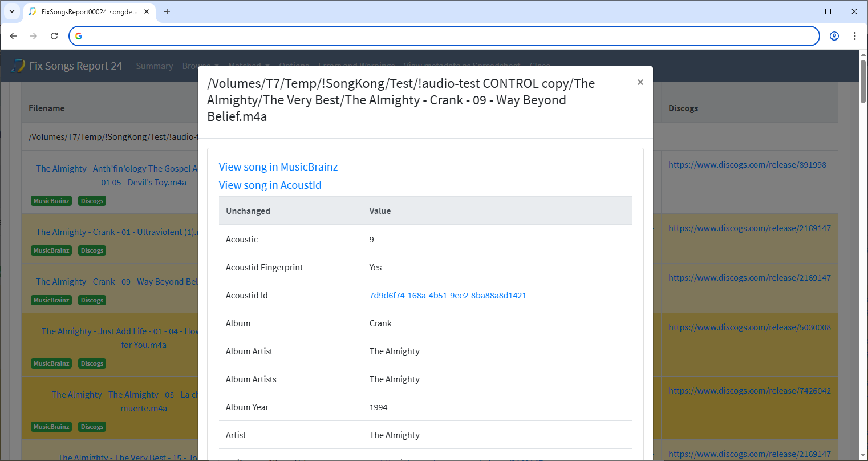The height and width of the screenshot is (461, 868).
Task: Open Crank - 01 - Ultraviolent song link
Action: click(x=117, y=232)
